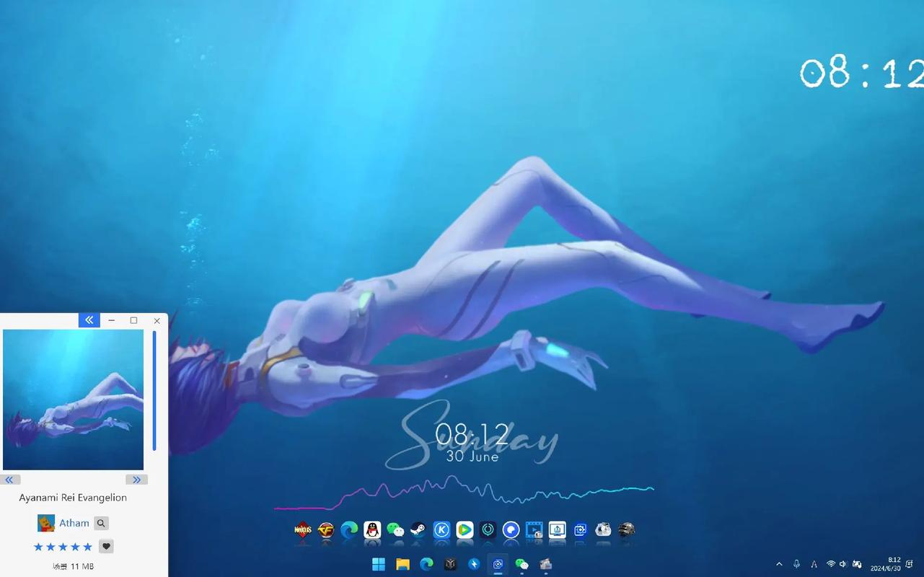Open the volume speaker control in tray
This screenshot has width=924, height=577.
842,564
